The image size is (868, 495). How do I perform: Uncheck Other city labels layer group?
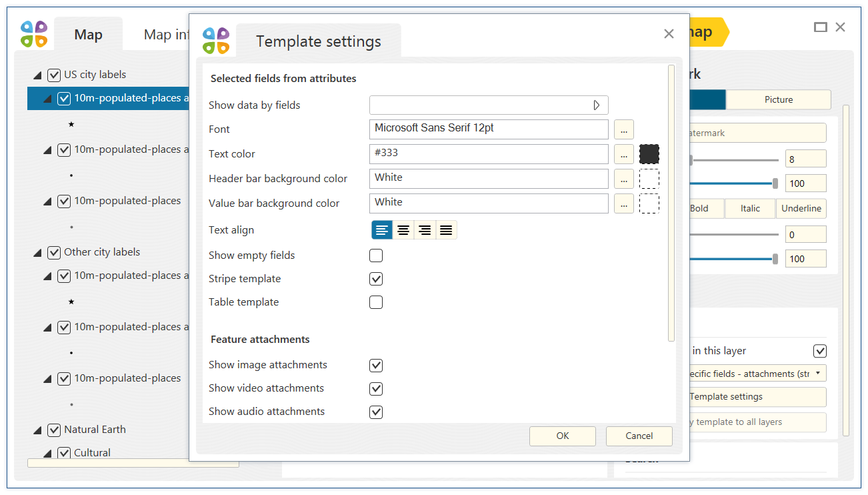tap(54, 252)
